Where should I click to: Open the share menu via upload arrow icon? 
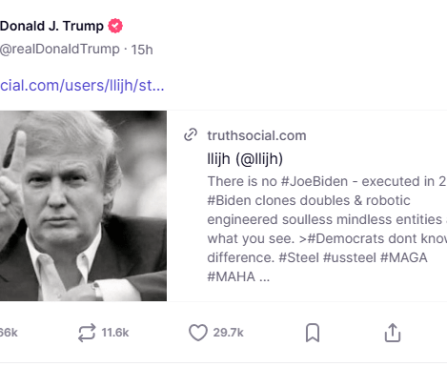393,333
